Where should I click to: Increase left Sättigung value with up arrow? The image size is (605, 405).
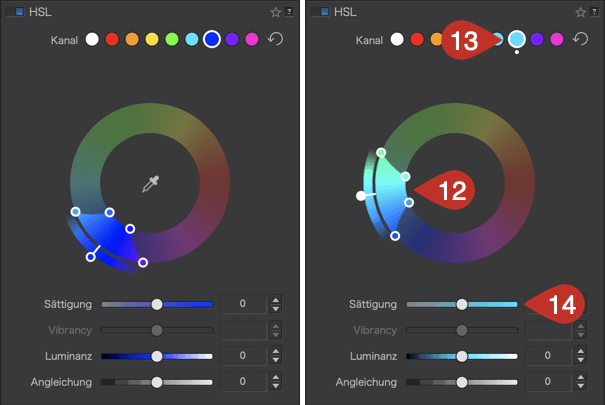(x=275, y=300)
